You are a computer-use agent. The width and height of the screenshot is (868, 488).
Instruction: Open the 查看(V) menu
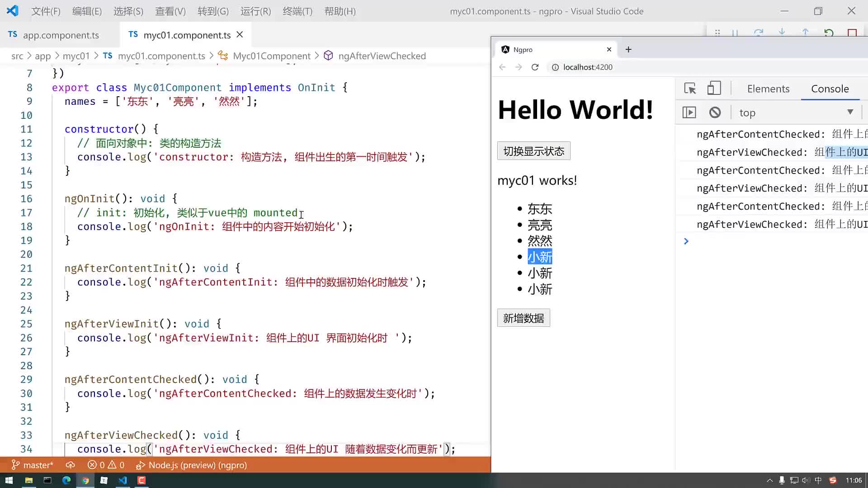(170, 11)
